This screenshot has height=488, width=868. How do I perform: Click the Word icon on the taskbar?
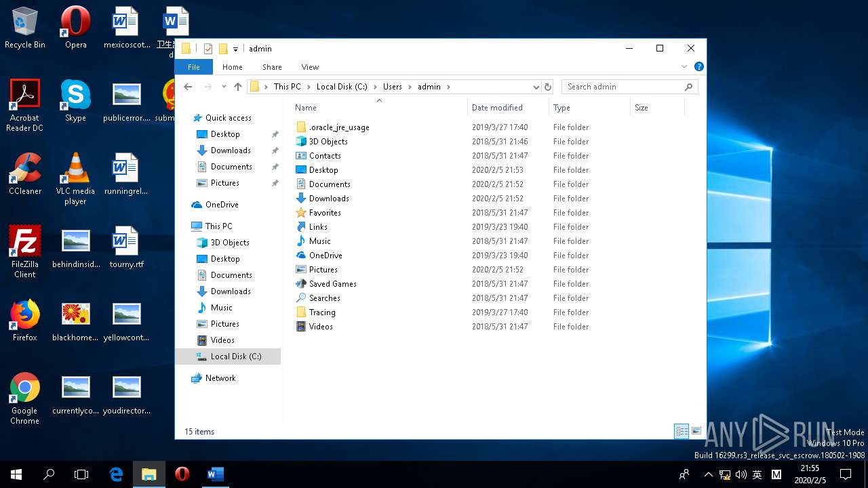(x=215, y=474)
